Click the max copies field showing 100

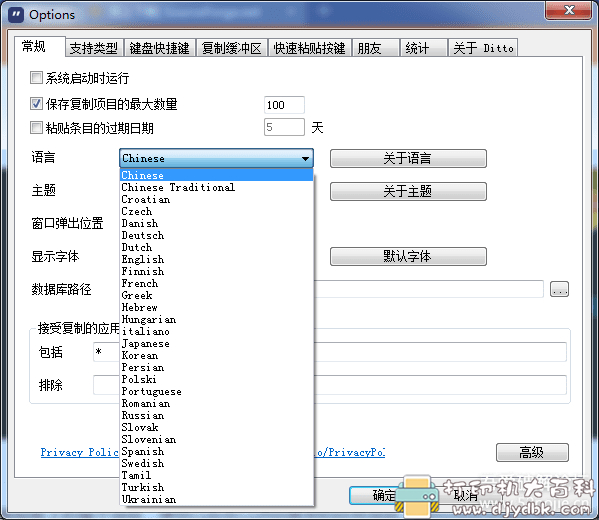tap(284, 105)
